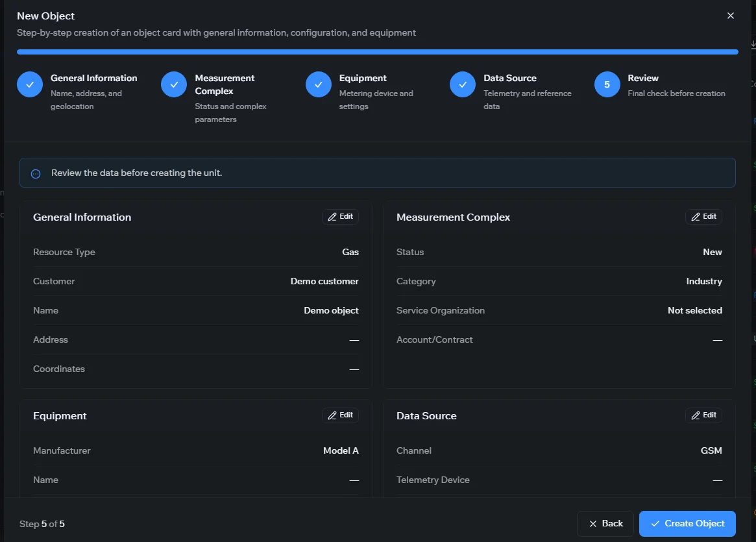Click the info icon in the review notice
This screenshot has width=756, height=542.
(36, 173)
